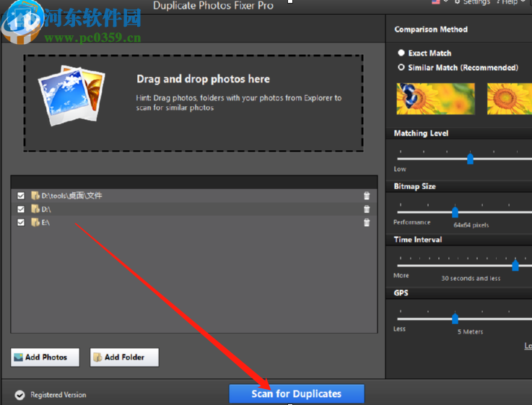Click the folder icon beside D:\ row

coord(35,209)
